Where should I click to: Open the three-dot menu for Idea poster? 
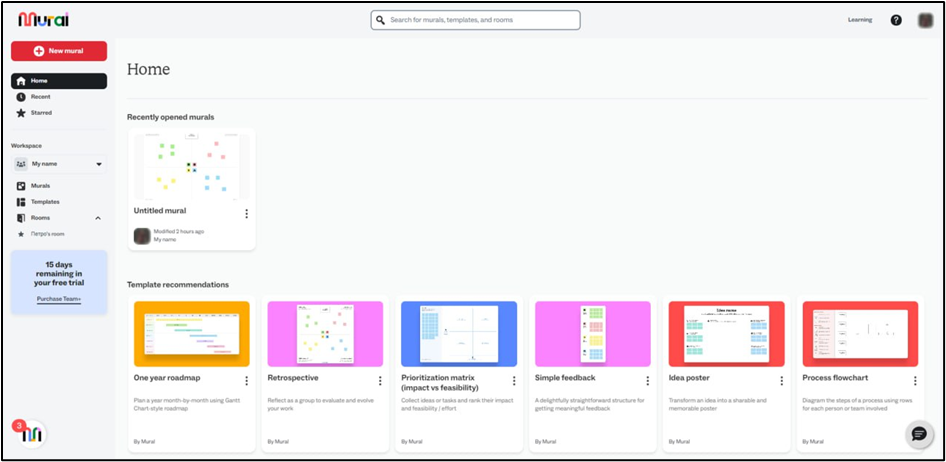(x=781, y=380)
